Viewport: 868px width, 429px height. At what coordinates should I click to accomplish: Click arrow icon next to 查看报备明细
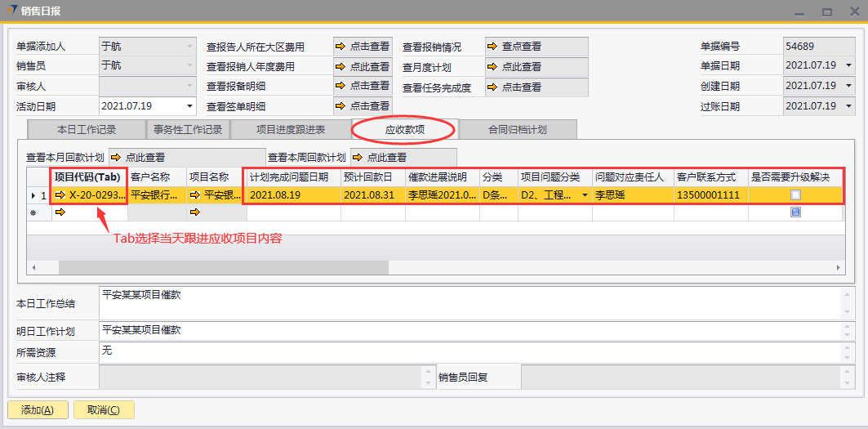pyautogui.click(x=341, y=86)
